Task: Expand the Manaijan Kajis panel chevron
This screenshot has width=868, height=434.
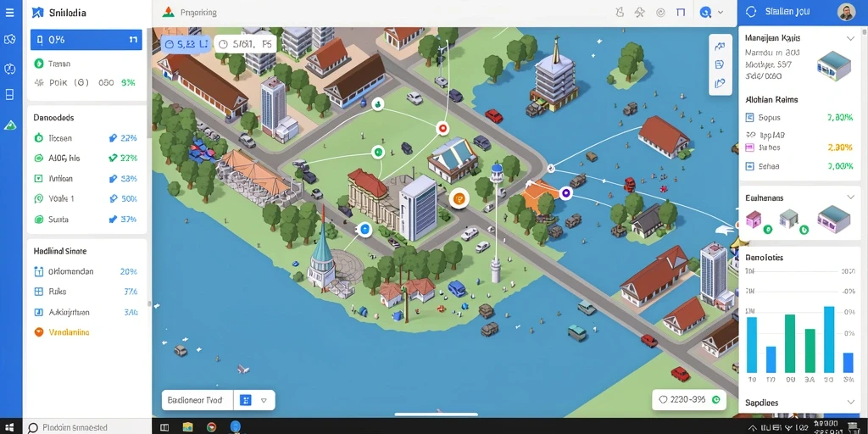Action: (850, 38)
